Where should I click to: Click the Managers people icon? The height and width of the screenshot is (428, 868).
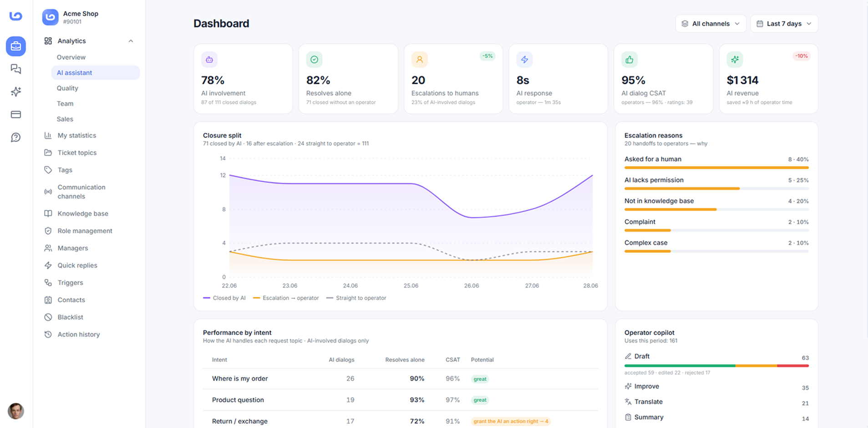click(x=48, y=248)
